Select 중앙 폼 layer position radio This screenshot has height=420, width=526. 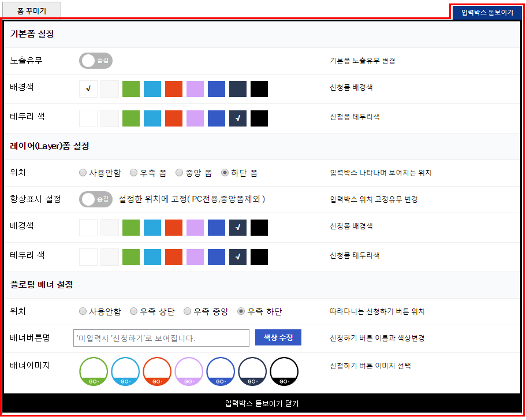pyautogui.click(x=180, y=173)
